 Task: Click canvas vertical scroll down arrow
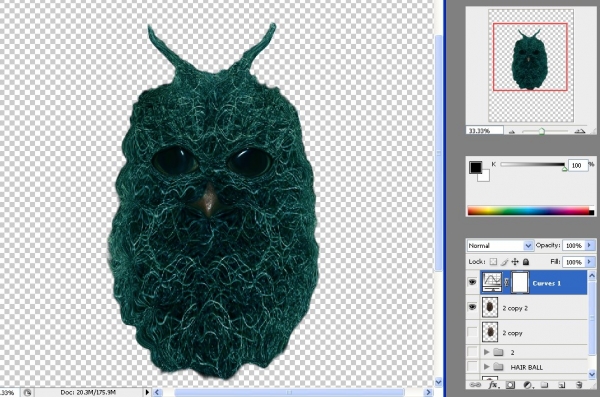click(439, 382)
